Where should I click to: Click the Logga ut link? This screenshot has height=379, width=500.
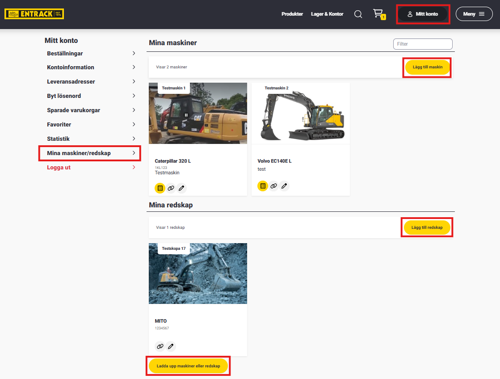pos(59,167)
